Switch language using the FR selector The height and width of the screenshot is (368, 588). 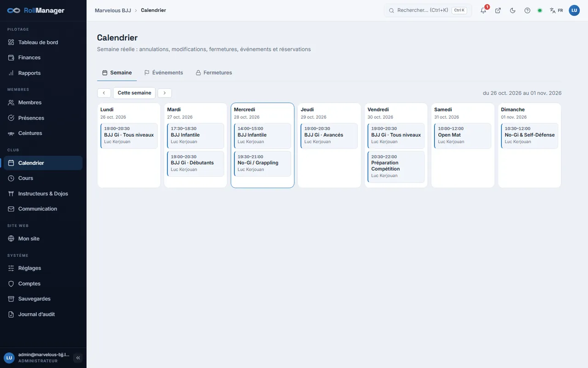[556, 11]
